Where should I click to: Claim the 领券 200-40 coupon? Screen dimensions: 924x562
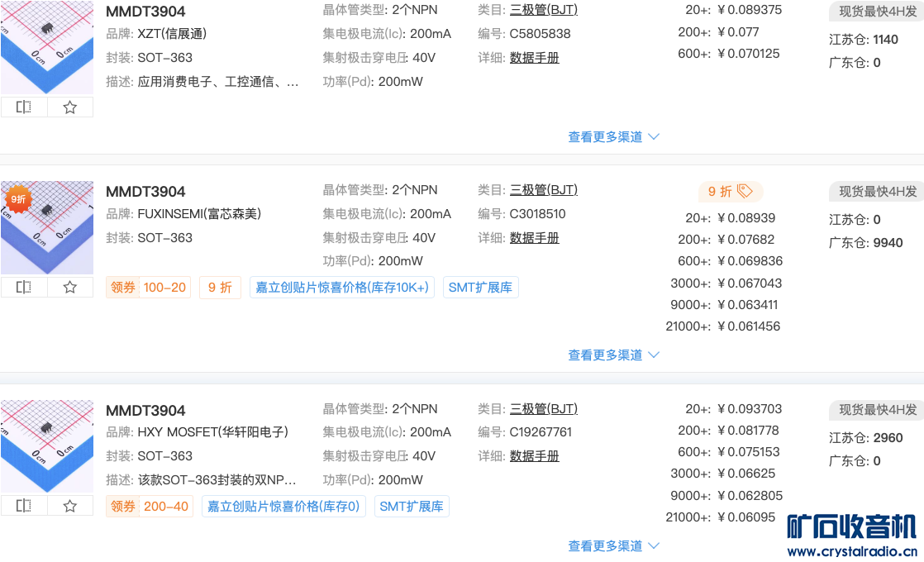[x=150, y=506]
